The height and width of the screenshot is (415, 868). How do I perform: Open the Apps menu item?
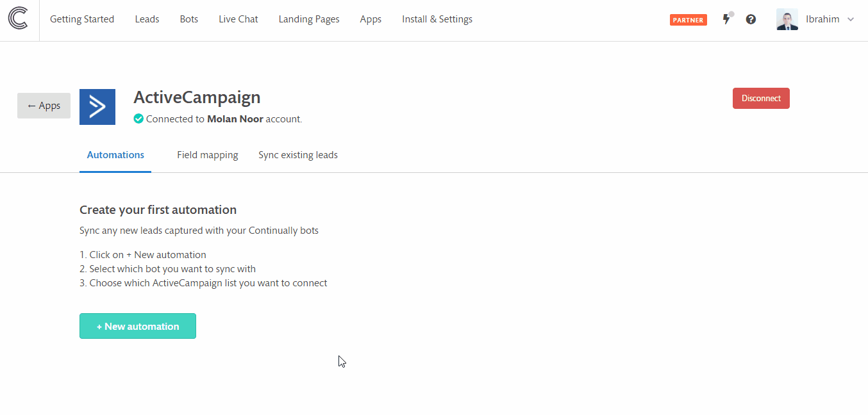tap(371, 19)
